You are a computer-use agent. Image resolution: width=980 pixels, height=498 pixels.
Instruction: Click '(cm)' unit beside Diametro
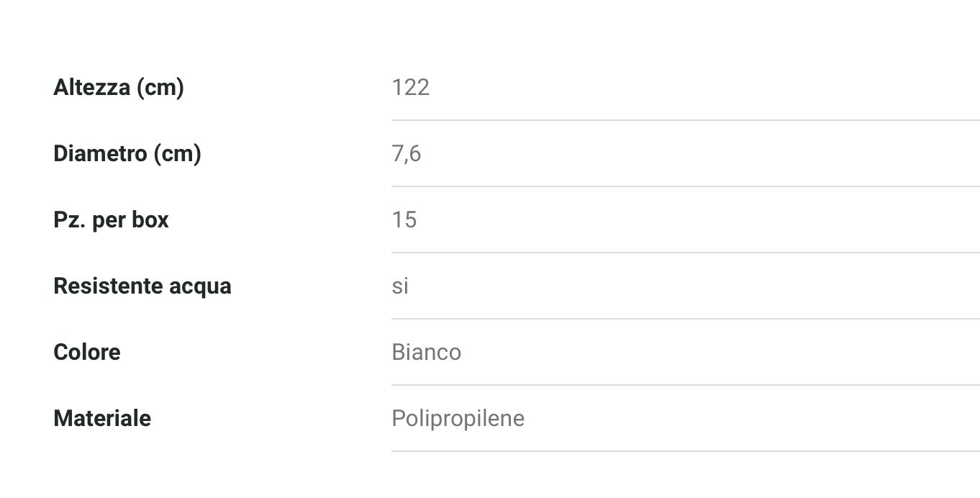[176, 153]
